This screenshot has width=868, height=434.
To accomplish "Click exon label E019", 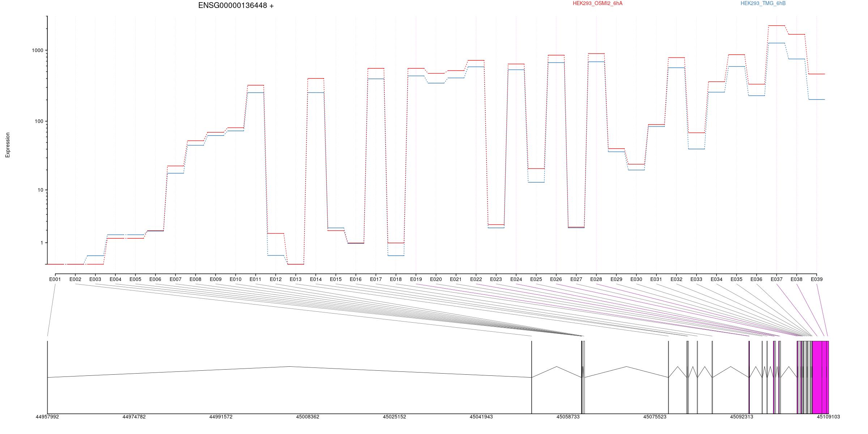I will click(416, 279).
